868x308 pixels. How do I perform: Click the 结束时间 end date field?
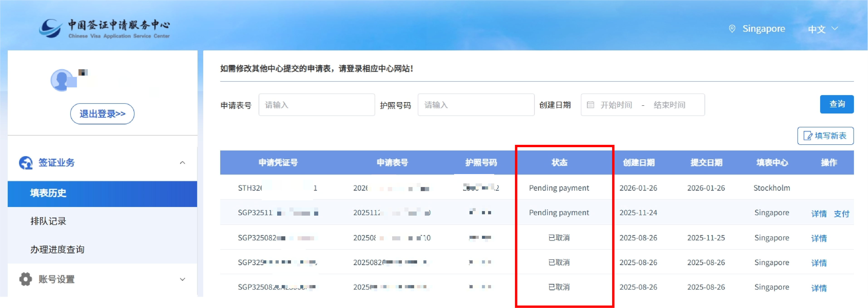(x=669, y=105)
